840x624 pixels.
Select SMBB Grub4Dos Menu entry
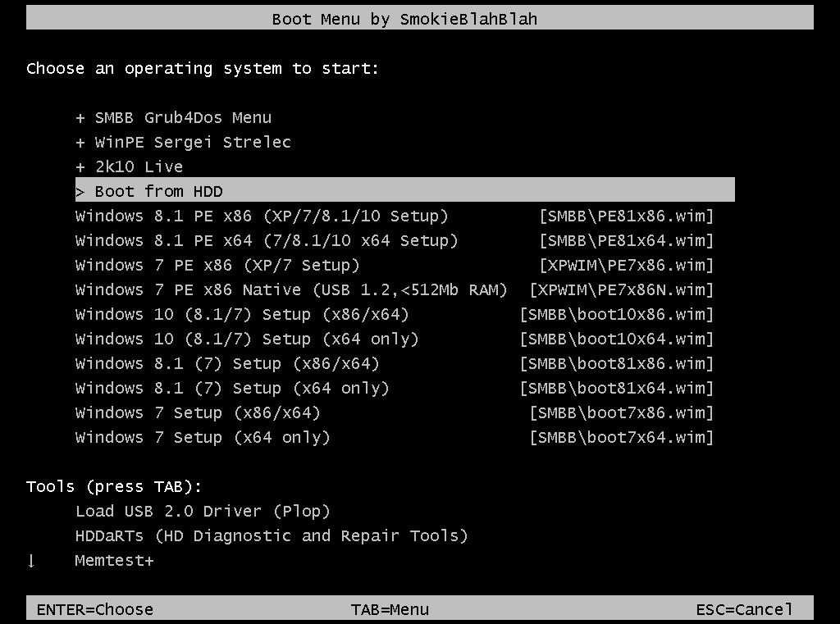point(183,118)
